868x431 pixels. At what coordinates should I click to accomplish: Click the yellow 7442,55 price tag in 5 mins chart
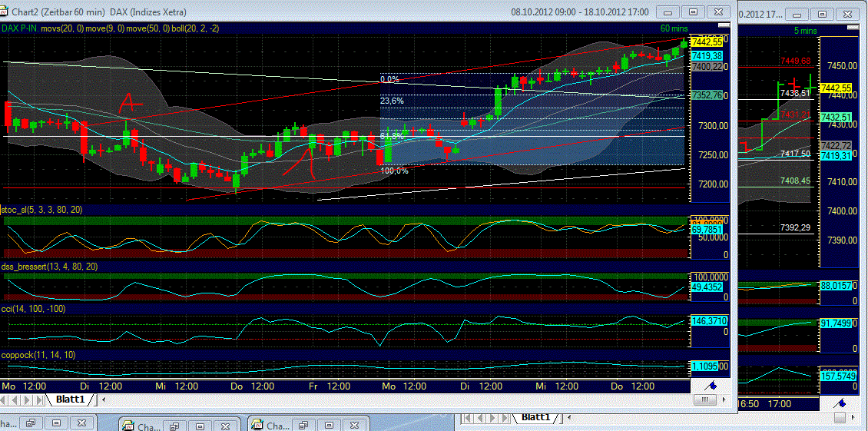pyautogui.click(x=837, y=88)
